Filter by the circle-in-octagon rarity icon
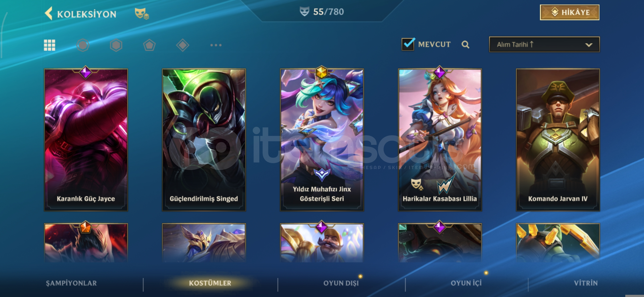Viewport: 644px width, 297px height. tap(83, 45)
